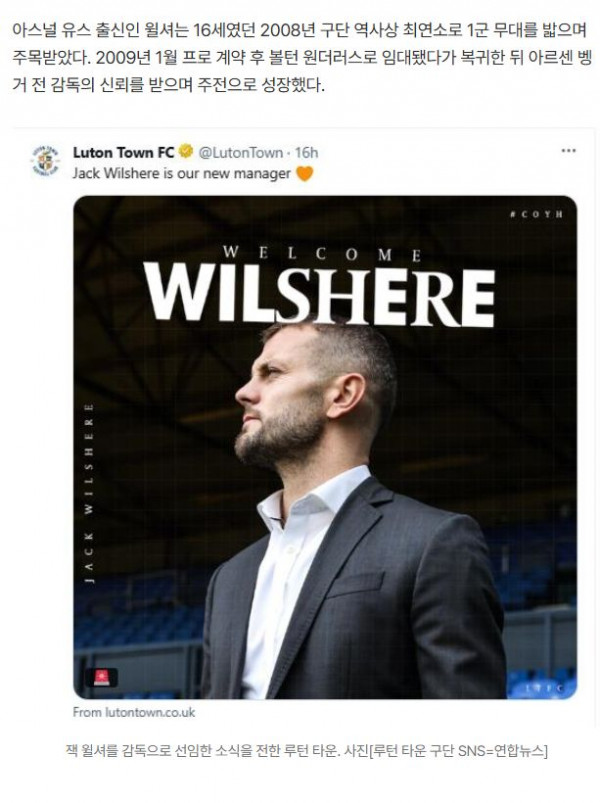Viewport: 600px width, 803px height.
Task: Open the tweet's three-dot more menu
Action: click(x=568, y=151)
